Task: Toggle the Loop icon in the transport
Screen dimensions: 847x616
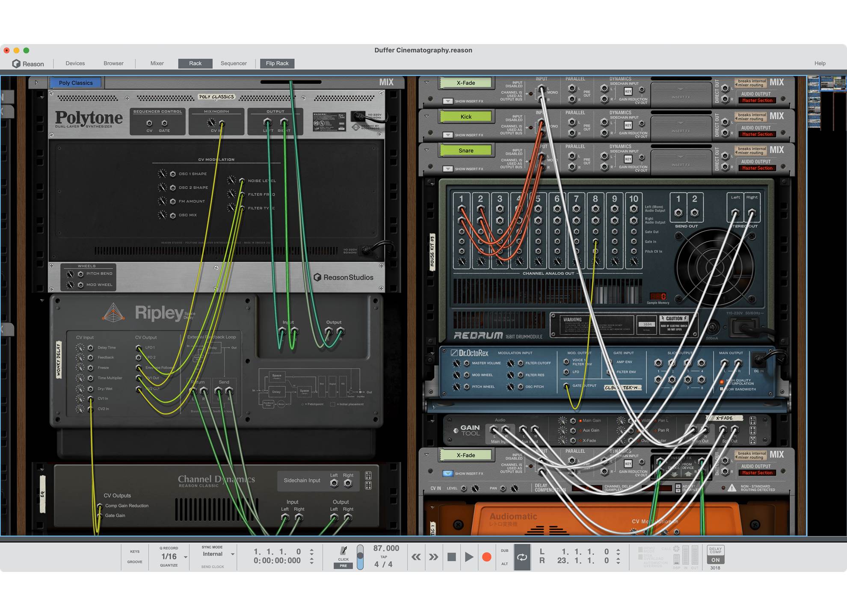Action: coord(522,557)
